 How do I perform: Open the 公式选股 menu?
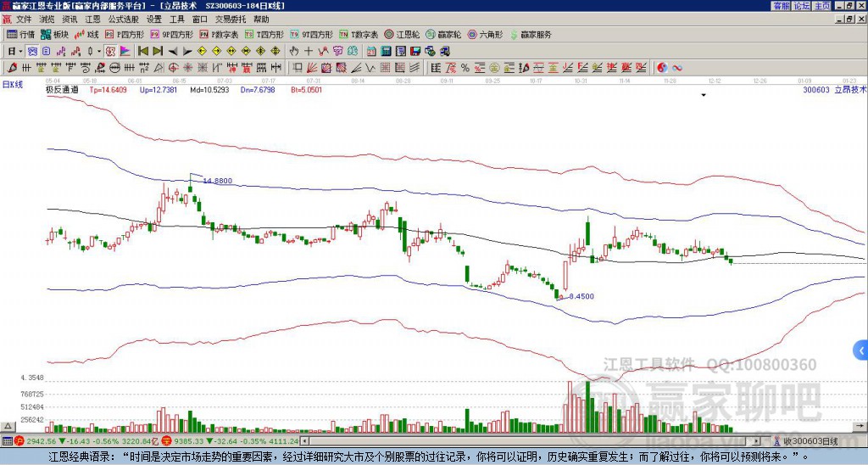pos(124,20)
